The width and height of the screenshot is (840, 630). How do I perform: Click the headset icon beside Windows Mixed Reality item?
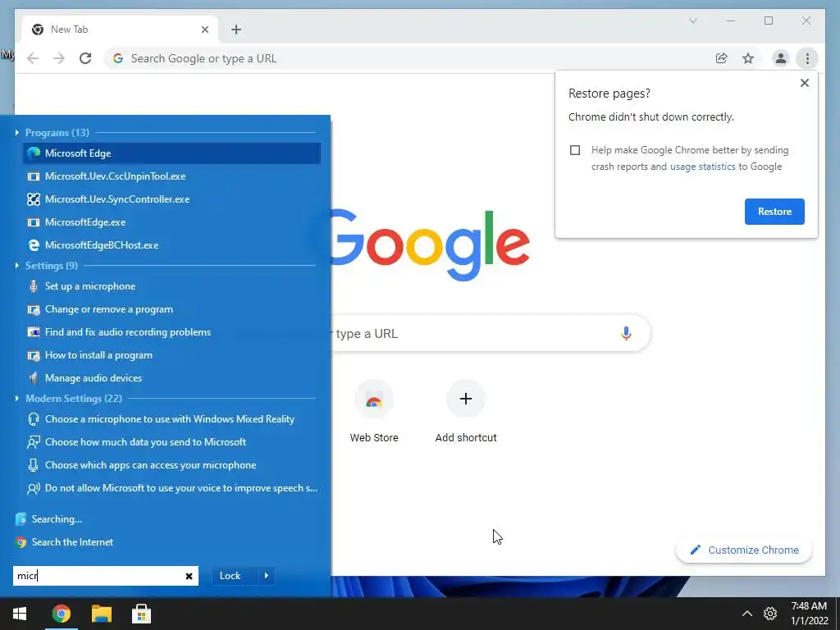33,419
